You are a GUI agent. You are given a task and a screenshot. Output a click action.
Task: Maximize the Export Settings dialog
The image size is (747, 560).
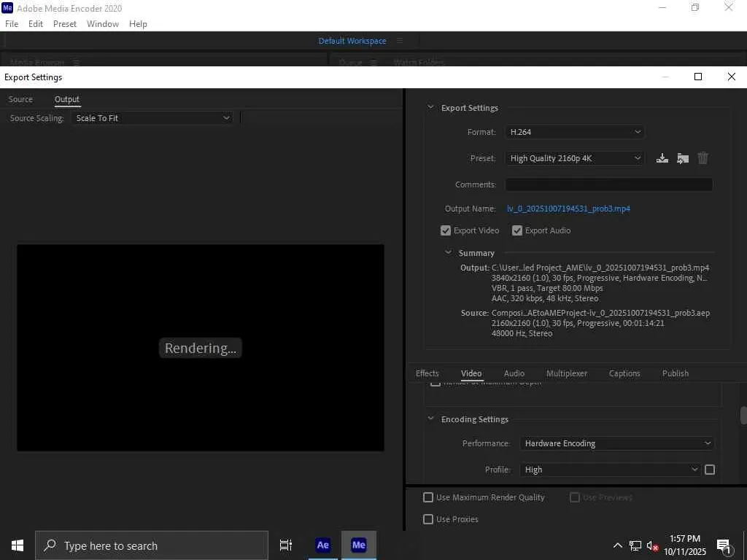click(698, 77)
